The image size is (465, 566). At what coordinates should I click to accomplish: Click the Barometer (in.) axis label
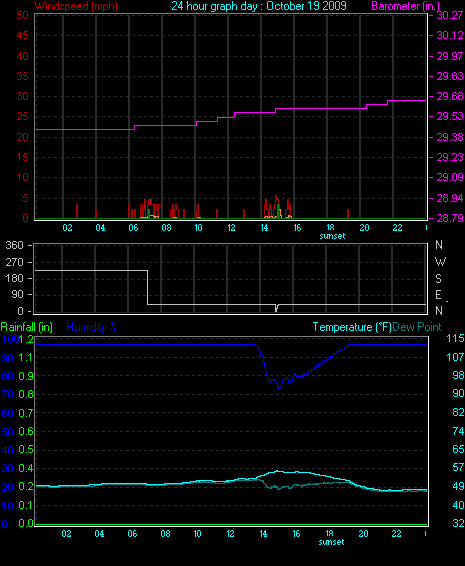click(405, 6)
